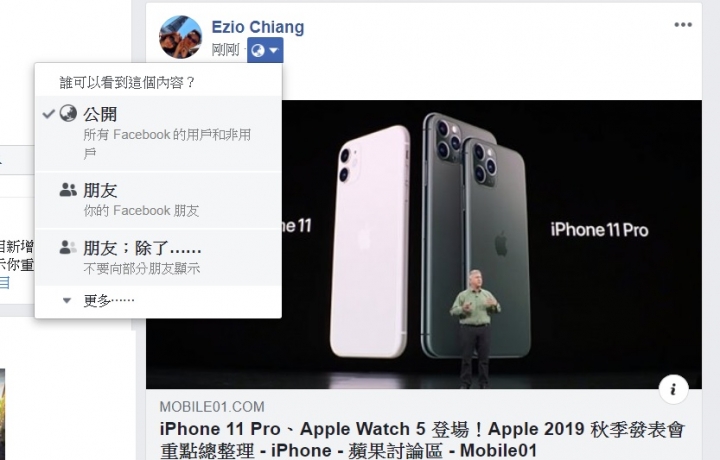Click Ezio Chiang's profile avatar
Image resolution: width=720 pixels, height=460 pixels.
(x=180, y=37)
